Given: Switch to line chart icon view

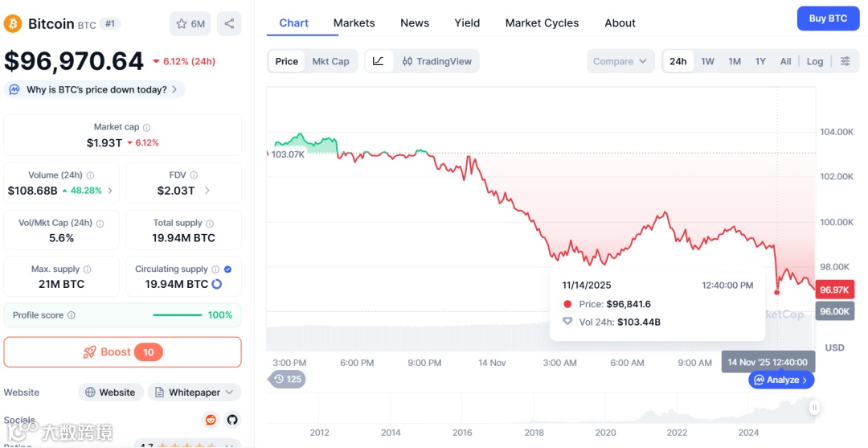Looking at the screenshot, I should pyautogui.click(x=379, y=61).
